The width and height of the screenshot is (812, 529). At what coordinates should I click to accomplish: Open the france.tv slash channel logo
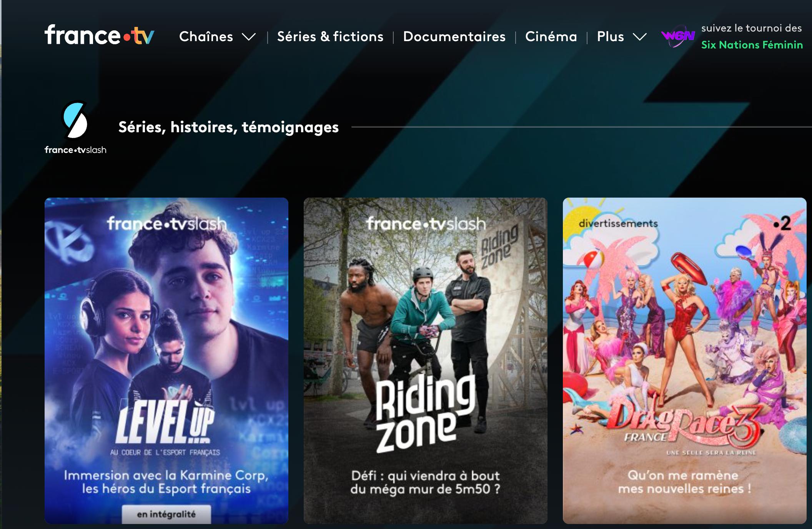(75, 128)
